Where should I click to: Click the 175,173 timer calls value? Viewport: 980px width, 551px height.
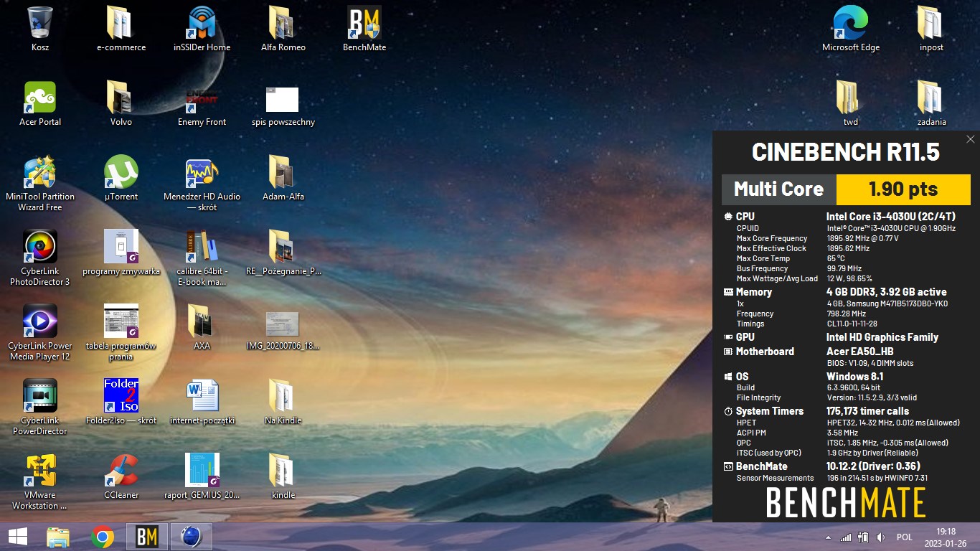coord(867,411)
